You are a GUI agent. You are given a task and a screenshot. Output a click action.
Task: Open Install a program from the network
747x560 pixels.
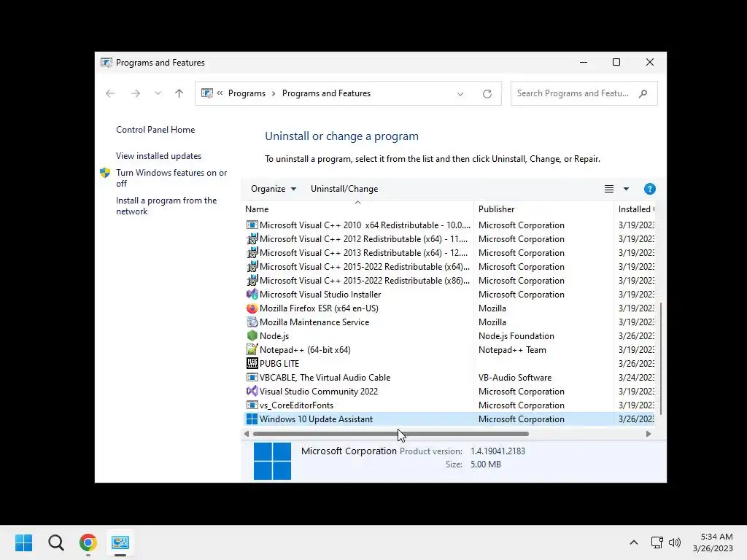tap(166, 206)
